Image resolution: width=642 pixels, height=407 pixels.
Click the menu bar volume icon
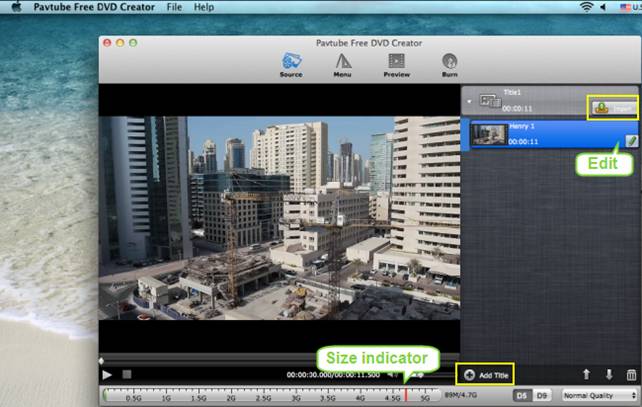603,7
